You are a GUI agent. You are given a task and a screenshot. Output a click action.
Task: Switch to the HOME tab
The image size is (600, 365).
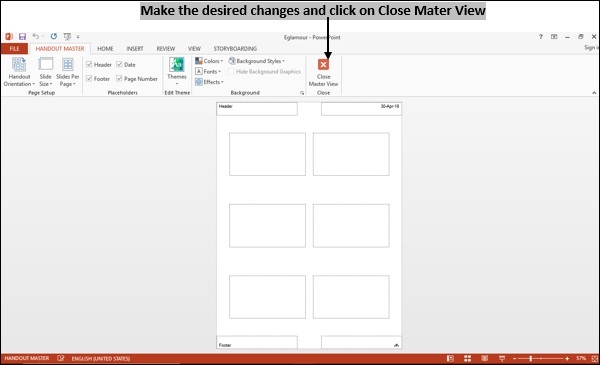pyautogui.click(x=105, y=49)
